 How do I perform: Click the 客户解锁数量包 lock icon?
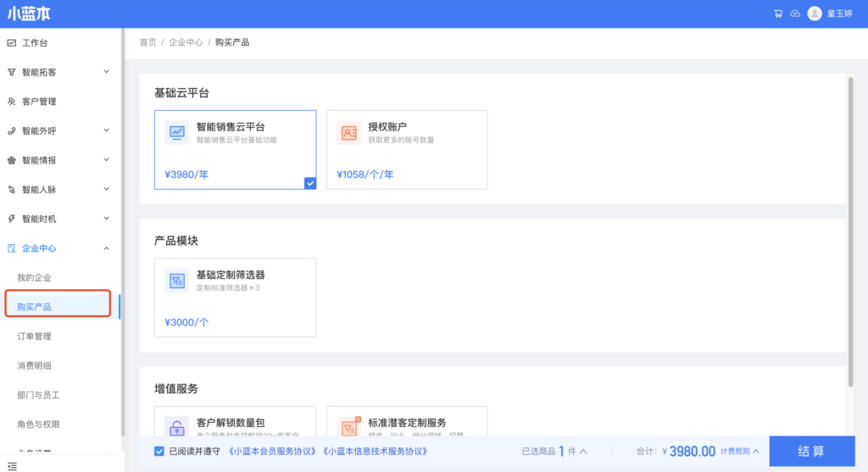(x=177, y=427)
